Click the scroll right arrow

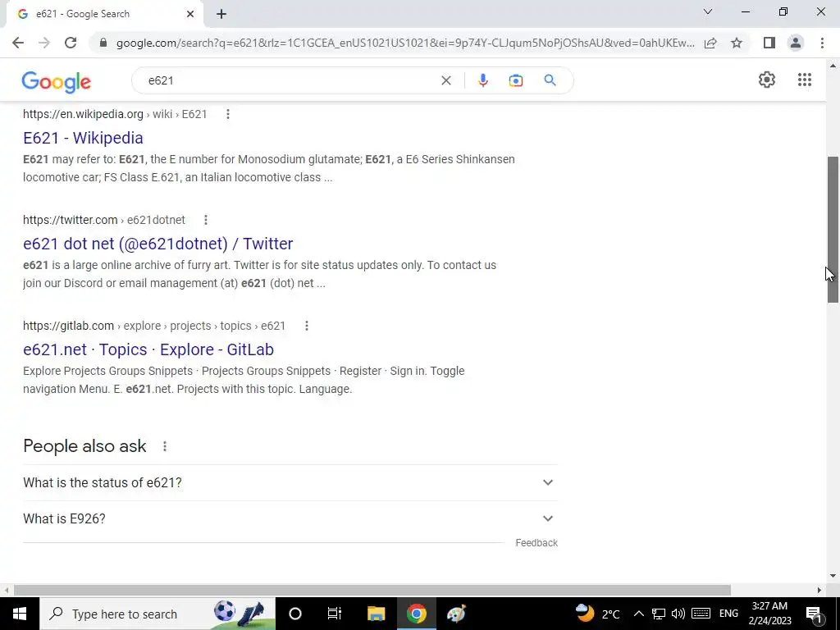[x=819, y=590]
